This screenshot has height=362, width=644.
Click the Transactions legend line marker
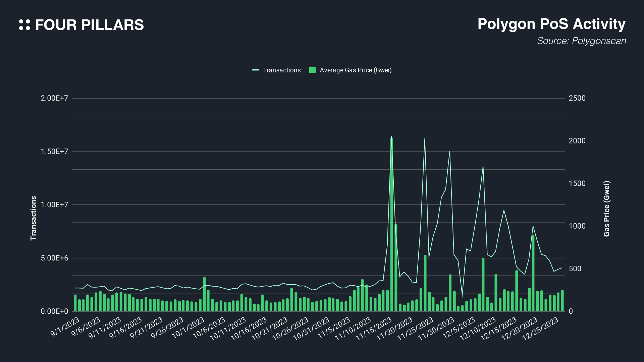click(256, 70)
